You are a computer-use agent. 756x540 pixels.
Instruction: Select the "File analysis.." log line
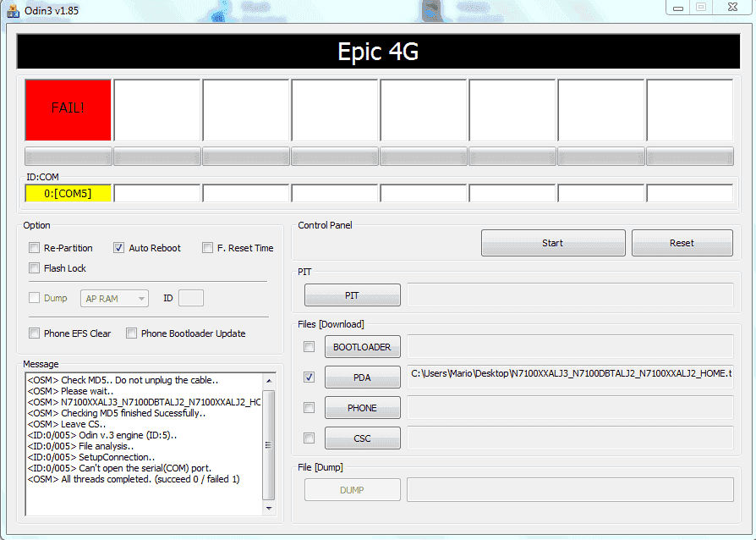tap(80, 446)
